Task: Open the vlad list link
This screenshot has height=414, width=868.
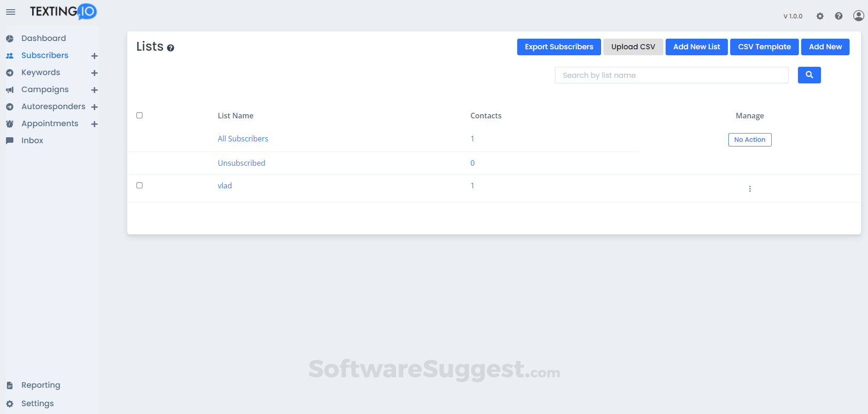Action: click(224, 186)
